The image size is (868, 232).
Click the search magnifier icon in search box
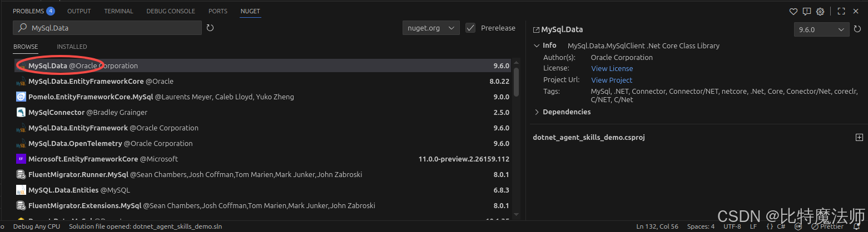tap(22, 28)
